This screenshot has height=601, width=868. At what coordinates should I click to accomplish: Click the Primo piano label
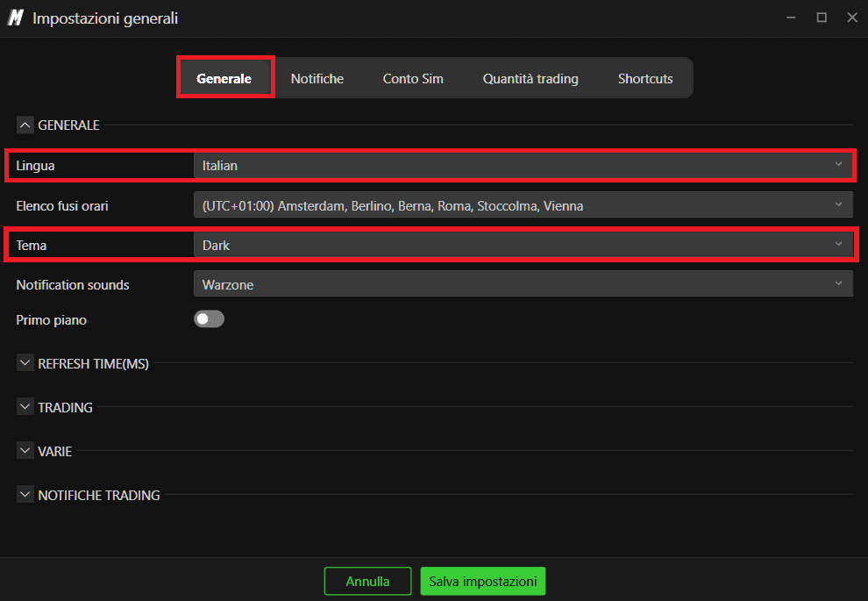[52, 320]
